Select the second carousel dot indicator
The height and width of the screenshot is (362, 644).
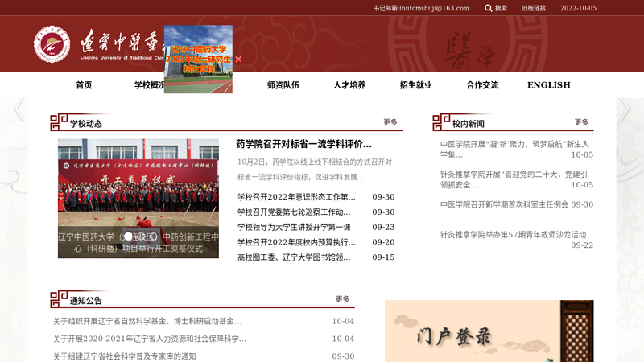coord(140,237)
